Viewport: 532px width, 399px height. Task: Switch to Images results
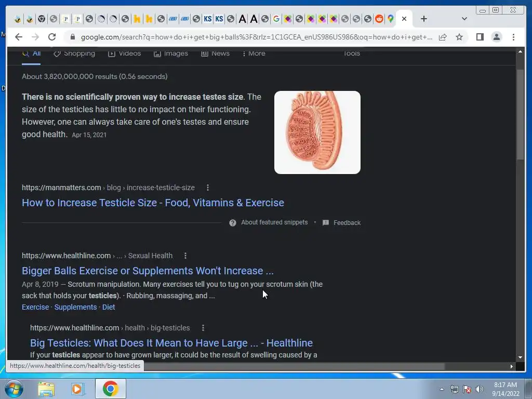click(x=170, y=54)
